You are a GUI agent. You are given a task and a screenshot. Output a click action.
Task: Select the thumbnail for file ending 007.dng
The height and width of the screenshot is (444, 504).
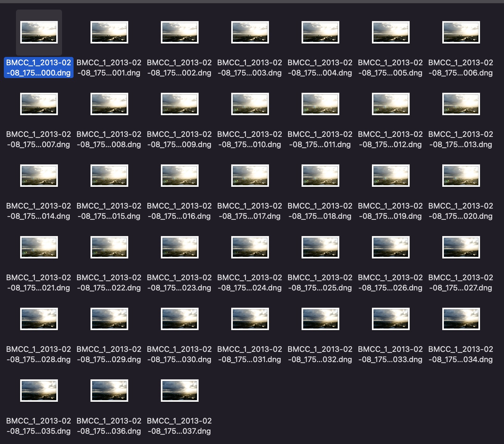click(39, 104)
